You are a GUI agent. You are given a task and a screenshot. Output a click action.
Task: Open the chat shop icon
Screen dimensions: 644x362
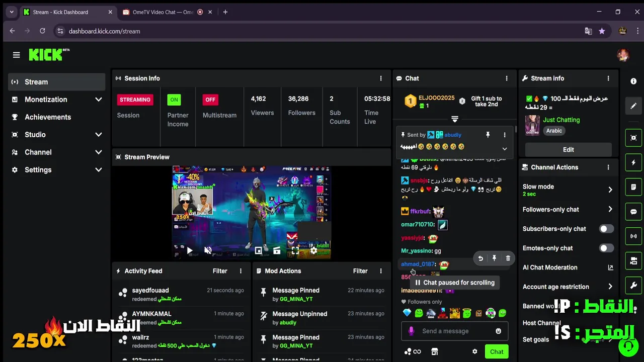(435, 351)
